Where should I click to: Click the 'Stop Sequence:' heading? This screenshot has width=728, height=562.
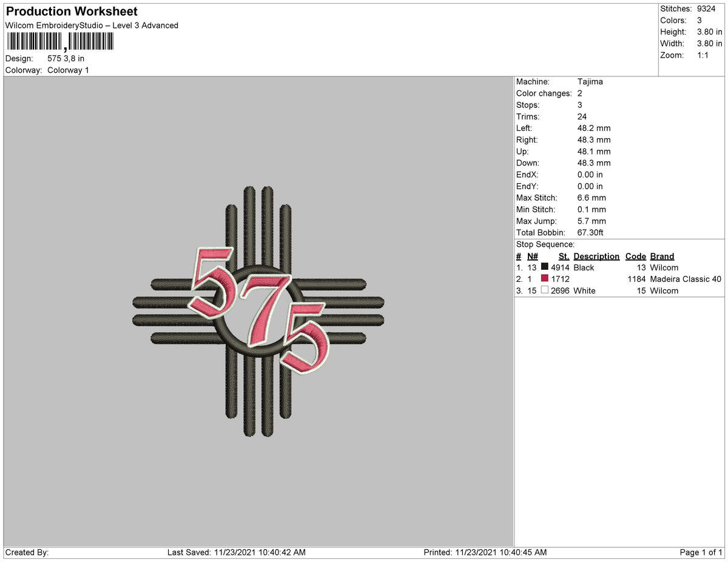545,244
